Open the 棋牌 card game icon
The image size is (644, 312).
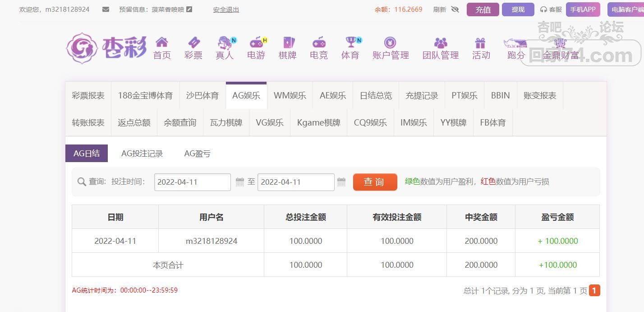click(288, 42)
